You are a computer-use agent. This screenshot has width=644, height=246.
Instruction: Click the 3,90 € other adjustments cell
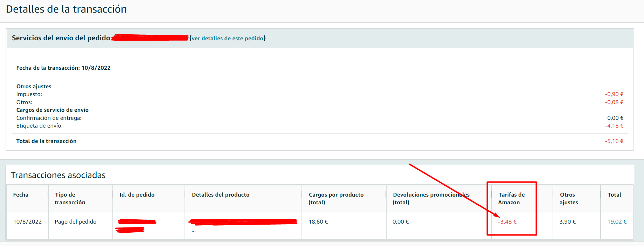(567, 221)
